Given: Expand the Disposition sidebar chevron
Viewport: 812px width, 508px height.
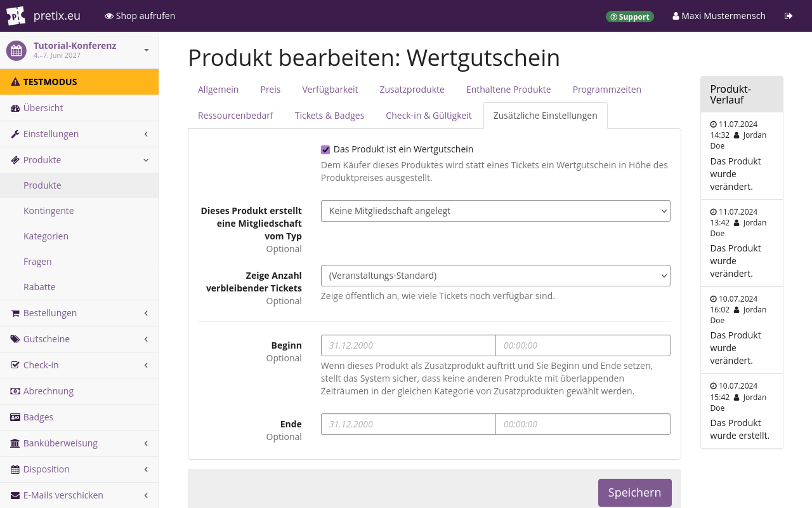Looking at the screenshot, I should click(x=146, y=469).
